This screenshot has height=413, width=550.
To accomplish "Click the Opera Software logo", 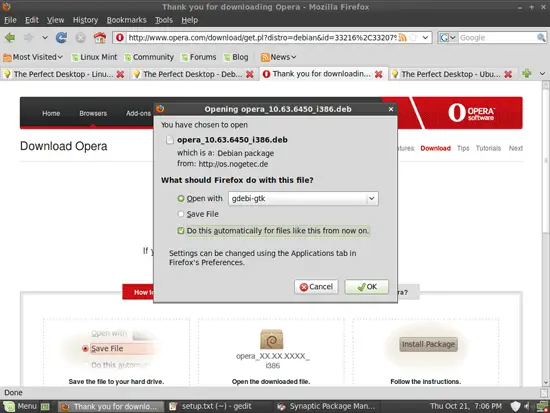I will [x=471, y=113].
